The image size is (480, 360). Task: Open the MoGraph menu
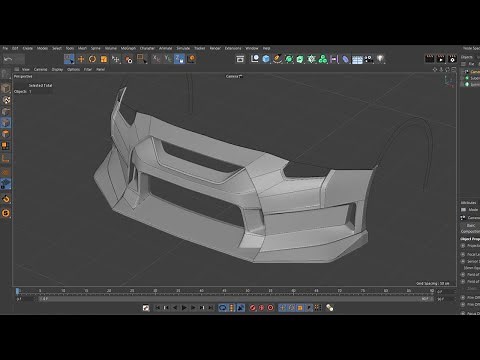pyautogui.click(x=128, y=48)
